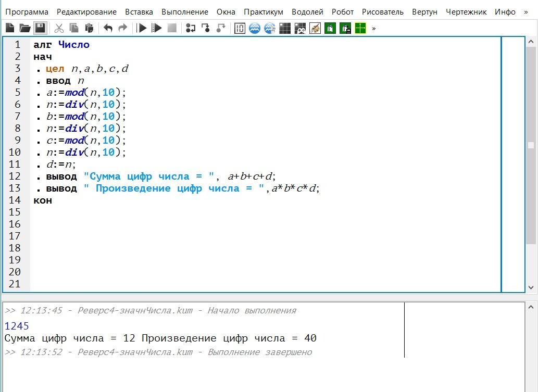Open the Vodoley (Водолей) actor window icon
The image size is (538, 392).
[x=254, y=28]
